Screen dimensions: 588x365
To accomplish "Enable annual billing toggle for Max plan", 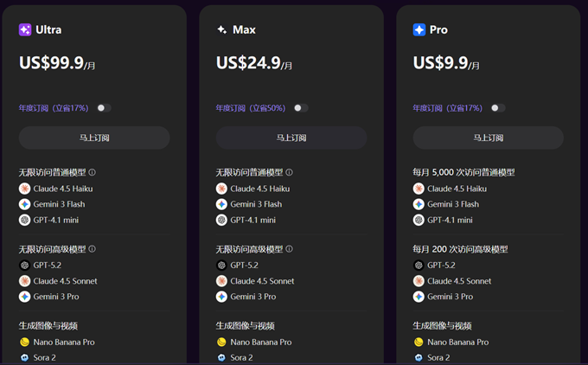I will pos(301,108).
